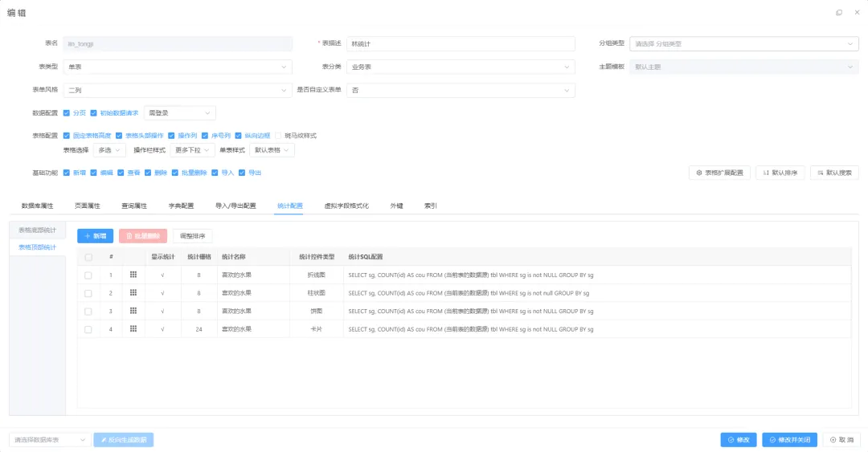Click the grid handle icon in row 4
The height and width of the screenshot is (452, 868).
[133, 328]
